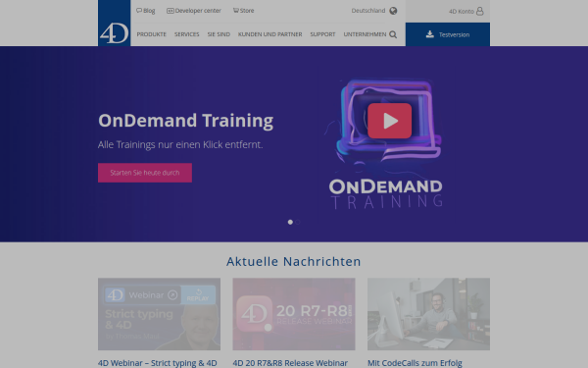Open the PRODUKTE menu
Image resolution: width=588 pixels, height=368 pixels.
click(x=152, y=34)
